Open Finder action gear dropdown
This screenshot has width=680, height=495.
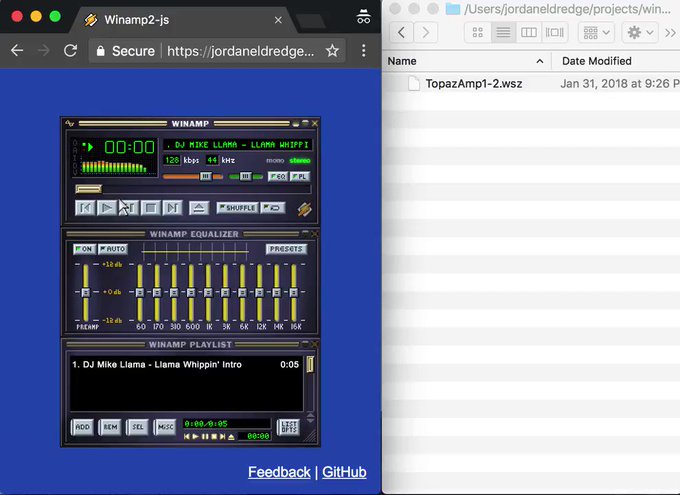point(640,33)
